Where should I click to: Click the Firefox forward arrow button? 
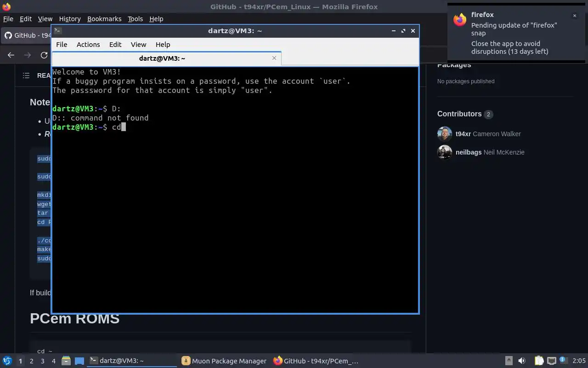click(x=28, y=55)
